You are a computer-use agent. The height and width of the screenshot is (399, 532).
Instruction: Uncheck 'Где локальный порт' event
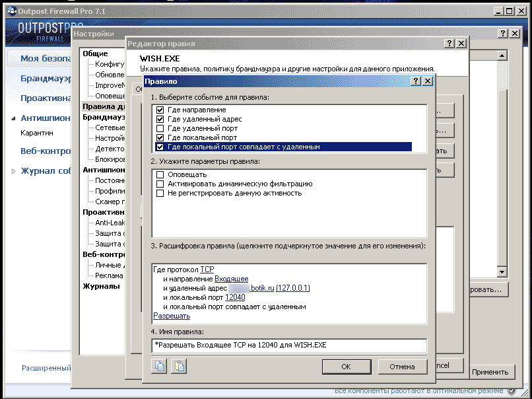[x=160, y=137]
